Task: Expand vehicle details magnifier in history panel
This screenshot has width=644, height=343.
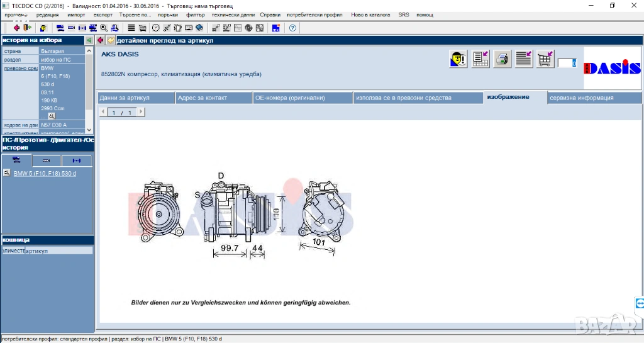Action: pos(52,116)
